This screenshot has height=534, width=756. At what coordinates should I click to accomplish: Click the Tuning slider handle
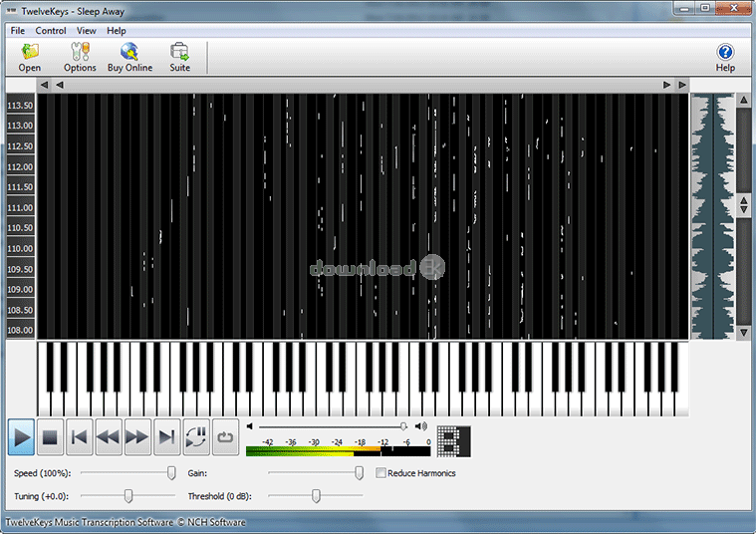point(128,495)
